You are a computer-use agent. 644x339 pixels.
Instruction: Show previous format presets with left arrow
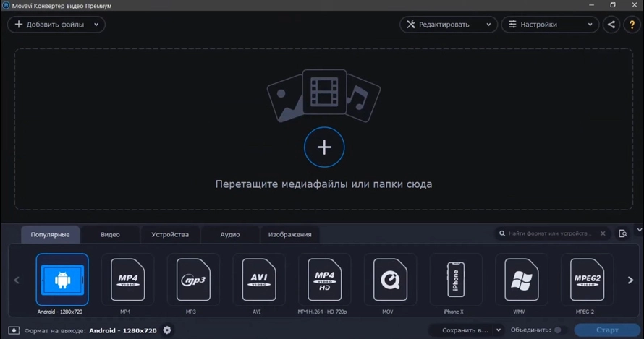coord(17,280)
